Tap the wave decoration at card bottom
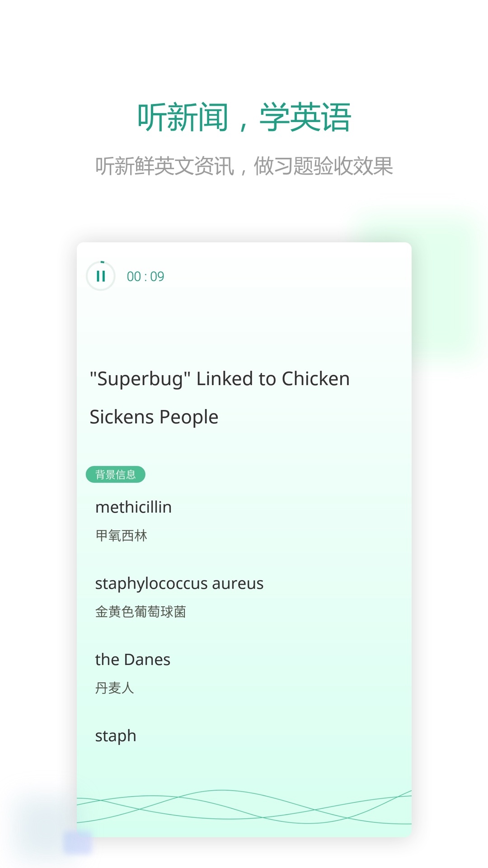Screen dimensions: 488x868 click(x=244, y=807)
